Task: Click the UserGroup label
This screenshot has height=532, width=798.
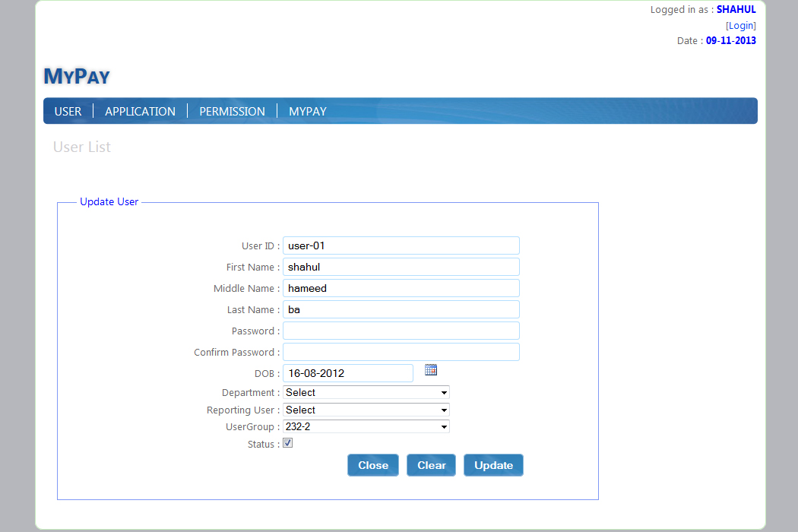Action: point(252,427)
